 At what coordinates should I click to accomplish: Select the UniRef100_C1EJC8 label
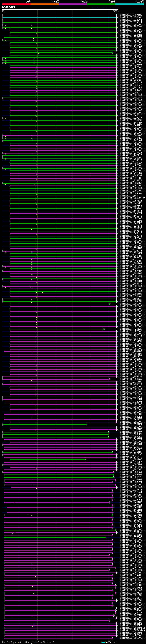(131, 20)
